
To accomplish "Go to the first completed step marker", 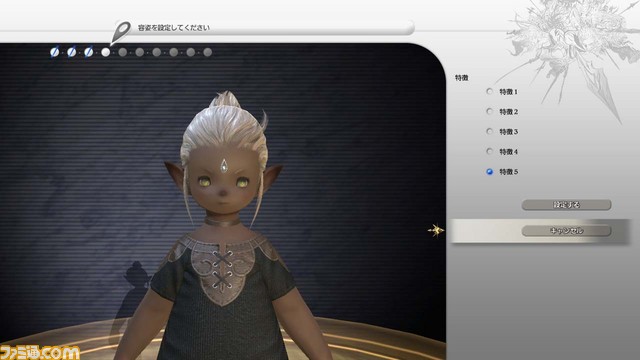I will pyautogui.click(x=54, y=52).
